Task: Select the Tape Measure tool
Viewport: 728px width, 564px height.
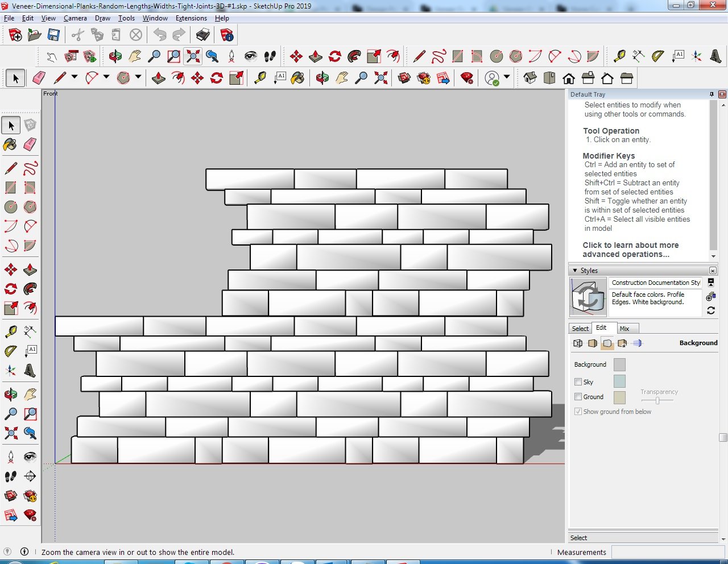Action: [259, 78]
